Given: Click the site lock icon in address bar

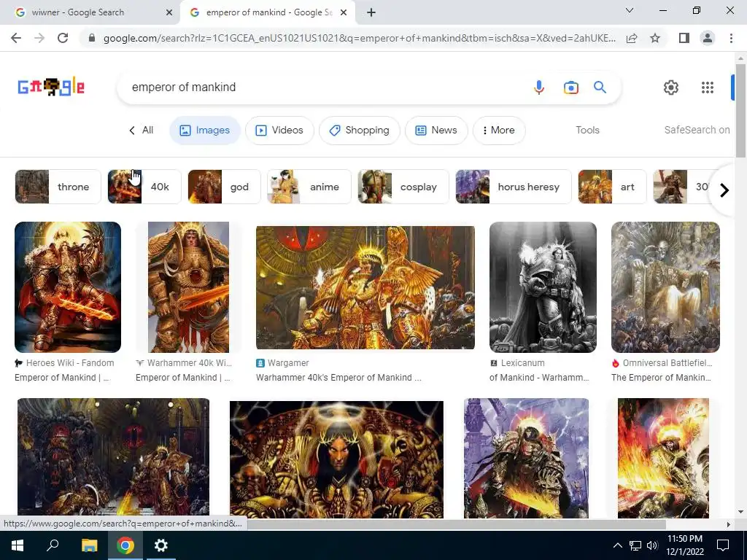Looking at the screenshot, I should [x=92, y=38].
